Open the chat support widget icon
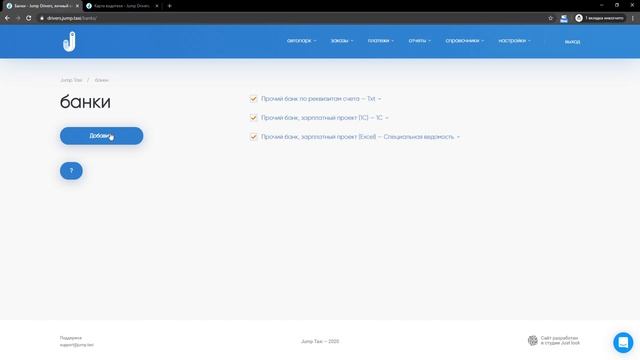The width and height of the screenshot is (640, 360). tap(623, 342)
